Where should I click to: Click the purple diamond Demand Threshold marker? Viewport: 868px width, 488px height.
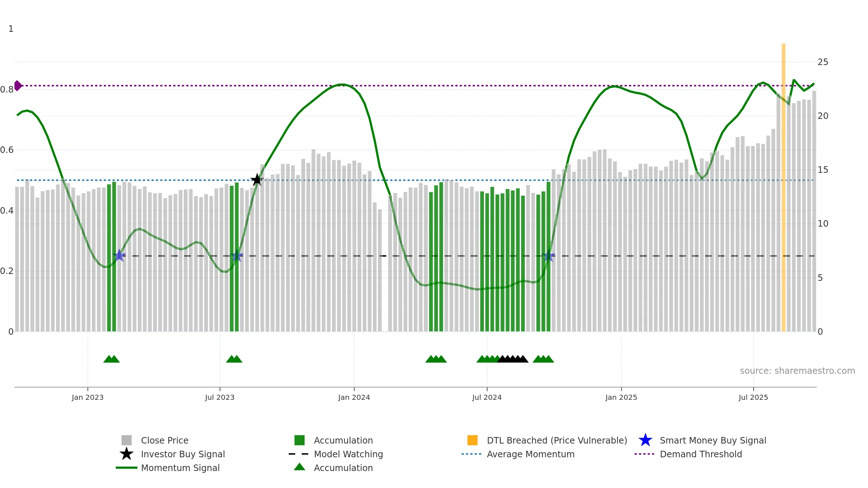coord(18,86)
